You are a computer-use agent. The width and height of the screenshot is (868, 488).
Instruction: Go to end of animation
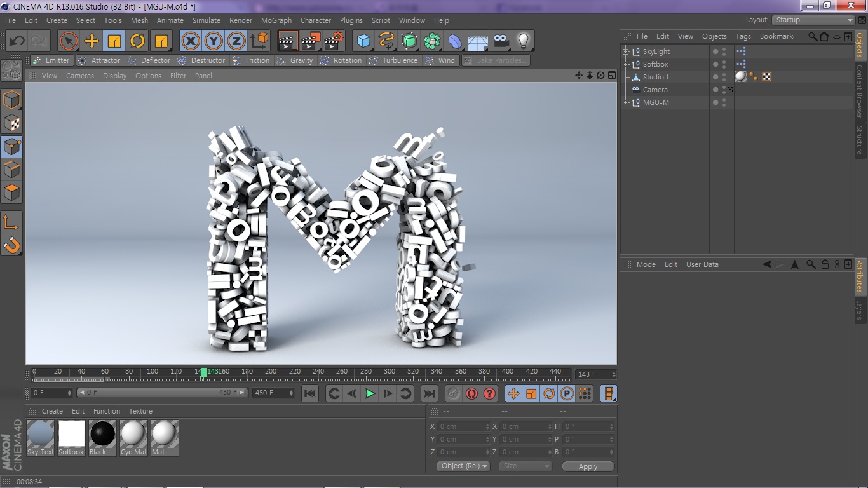click(430, 394)
